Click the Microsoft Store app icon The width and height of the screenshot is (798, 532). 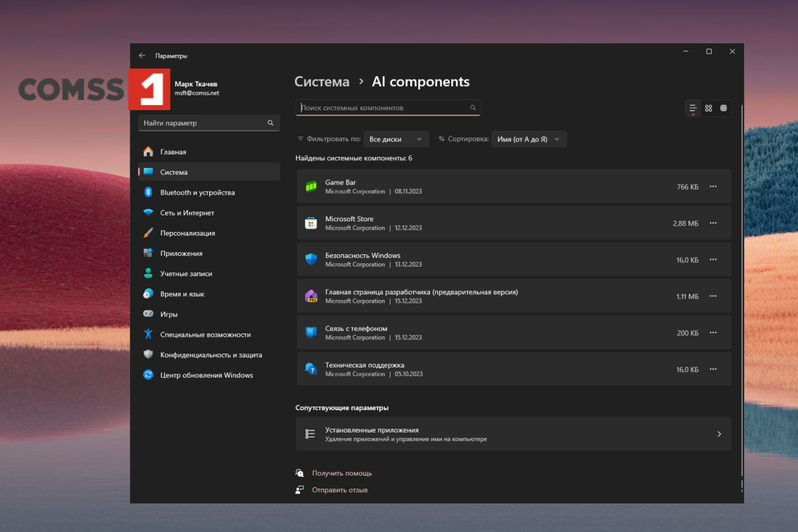(x=311, y=223)
